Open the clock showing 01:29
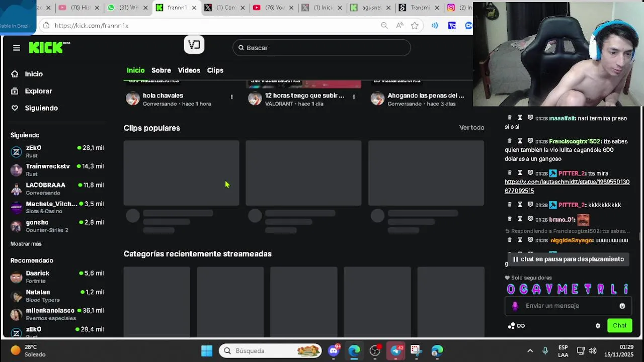 (x=619, y=350)
